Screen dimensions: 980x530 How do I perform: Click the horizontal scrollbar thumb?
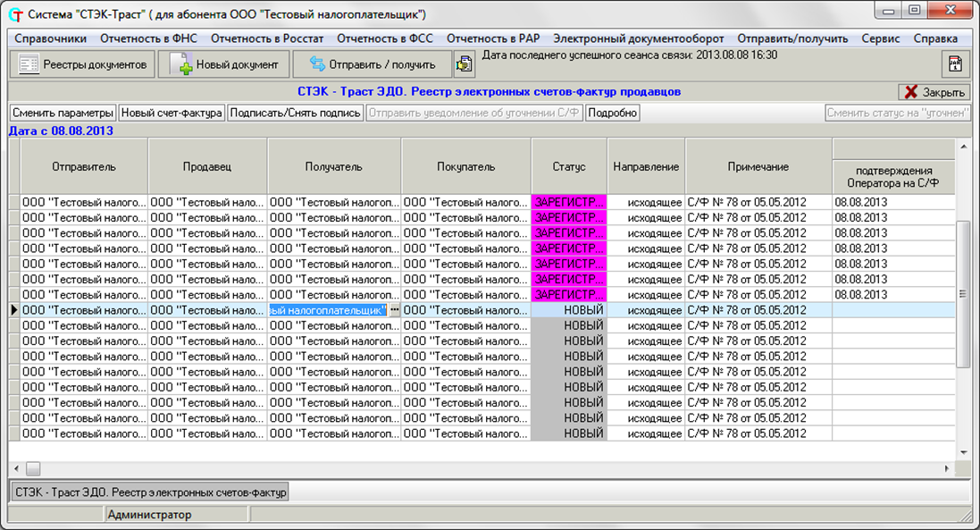(33, 468)
